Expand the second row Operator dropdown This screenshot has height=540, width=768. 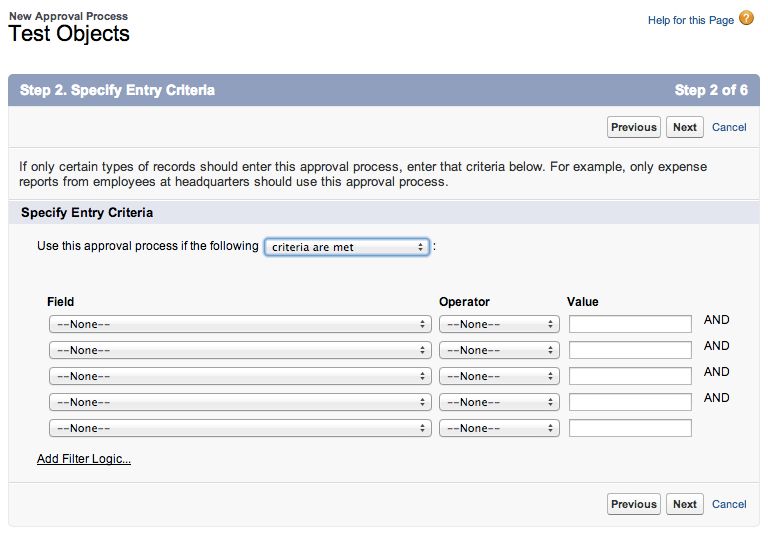click(498, 350)
